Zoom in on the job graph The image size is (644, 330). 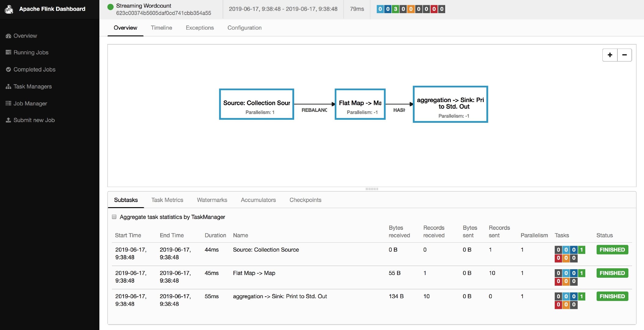pos(610,55)
